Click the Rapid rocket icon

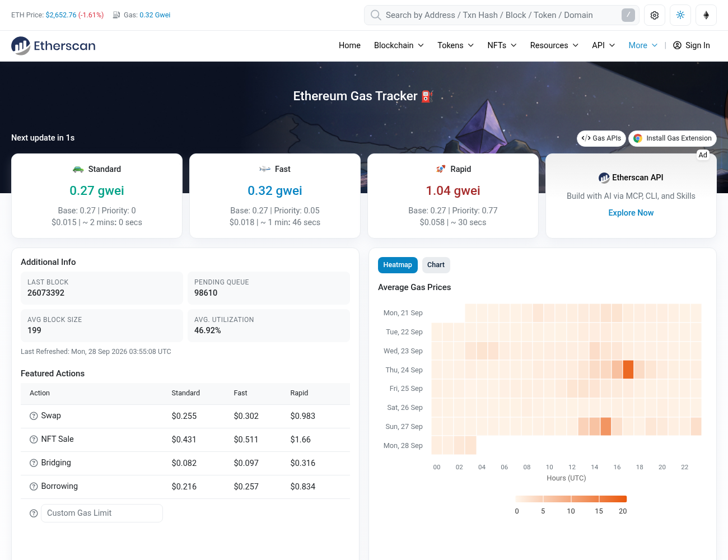(x=441, y=169)
